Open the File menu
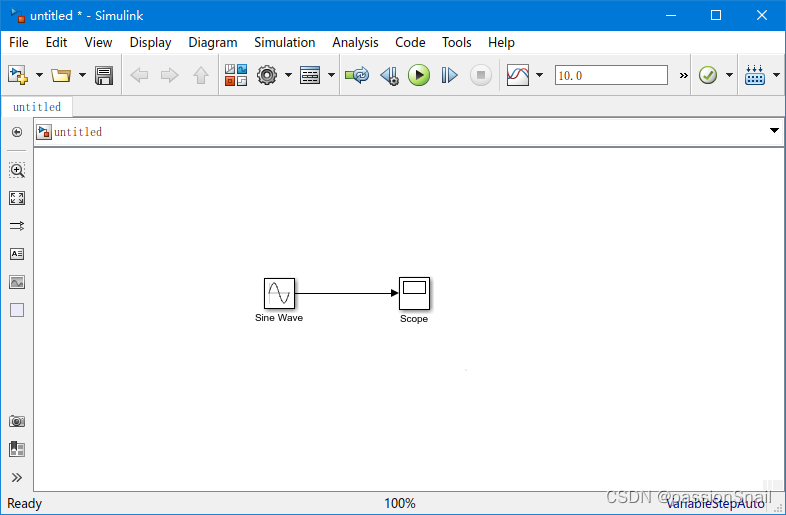Image resolution: width=786 pixels, height=515 pixels. (19, 43)
